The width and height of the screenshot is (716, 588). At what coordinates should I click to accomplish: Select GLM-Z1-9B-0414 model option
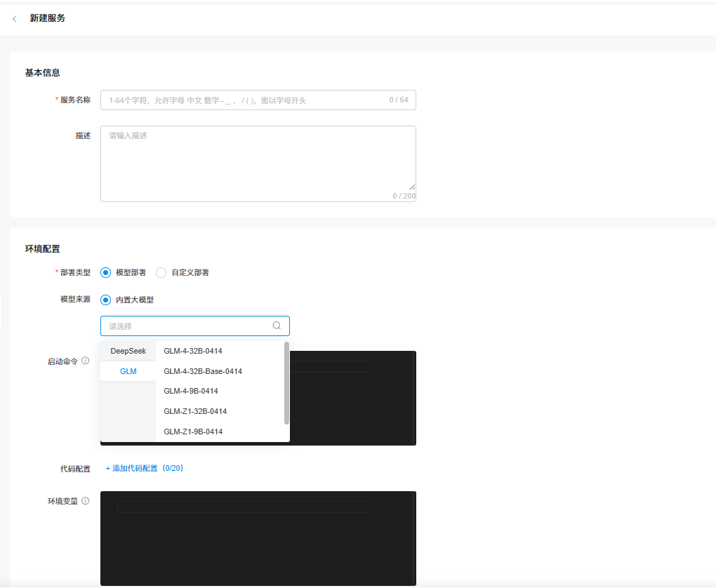pyautogui.click(x=193, y=432)
